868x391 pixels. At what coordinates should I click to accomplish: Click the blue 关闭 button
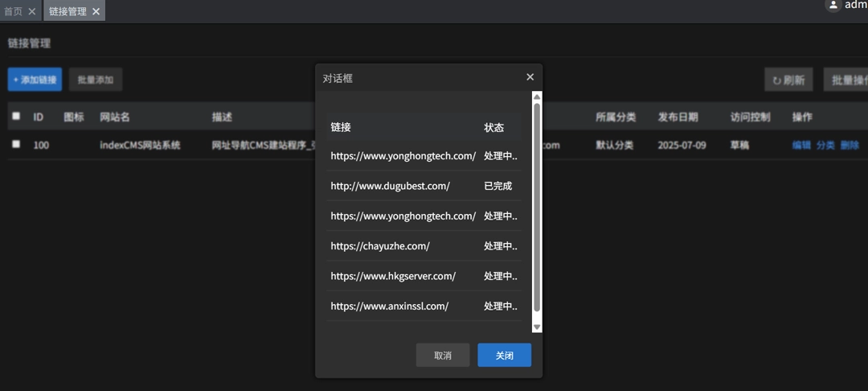(504, 355)
